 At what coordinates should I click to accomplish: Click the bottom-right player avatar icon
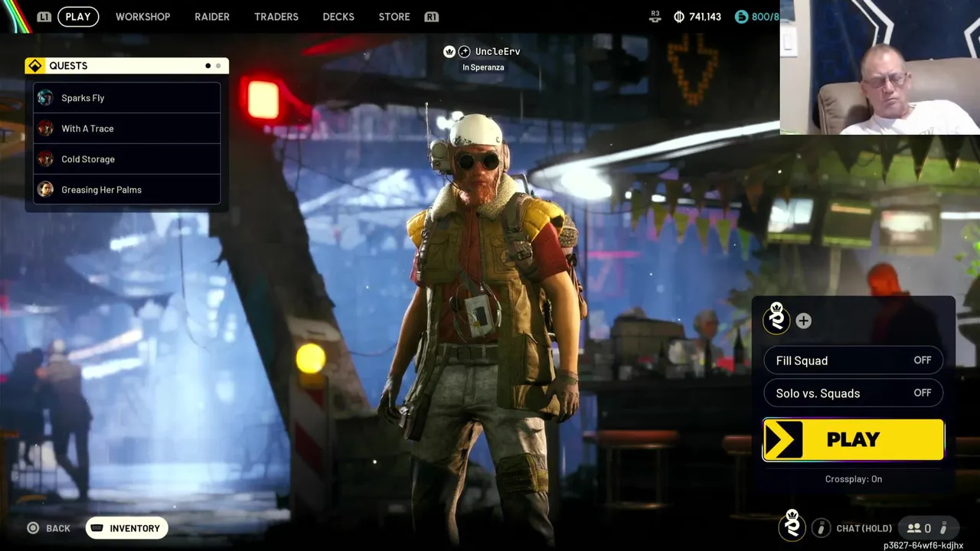tap(792, 526)
